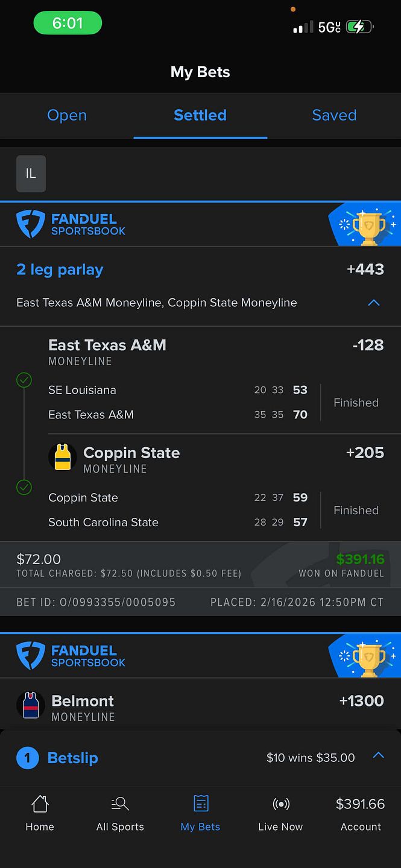Tap green checkmark beside Coppin State leg
This screenshot has height=868, width=401.
point(24,487)
